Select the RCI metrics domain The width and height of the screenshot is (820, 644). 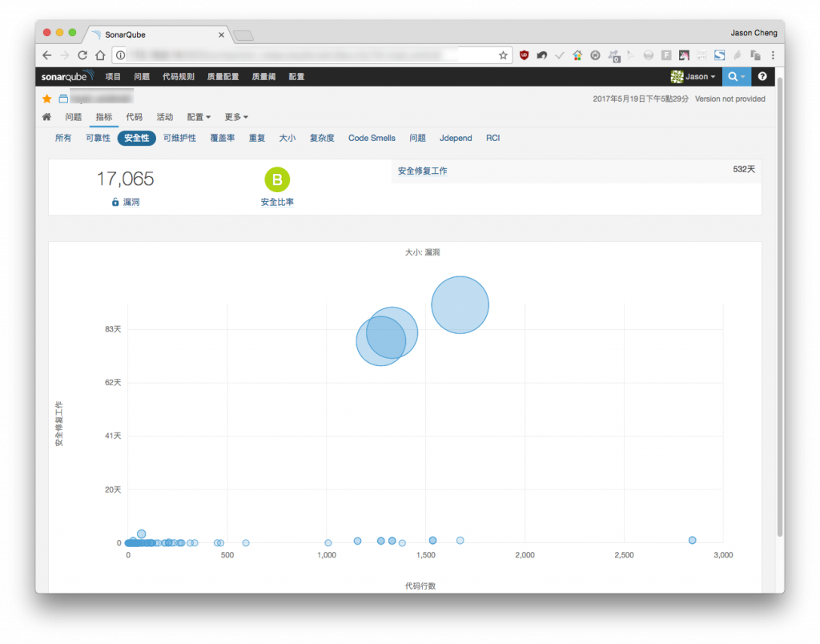[x=492, y=138]
